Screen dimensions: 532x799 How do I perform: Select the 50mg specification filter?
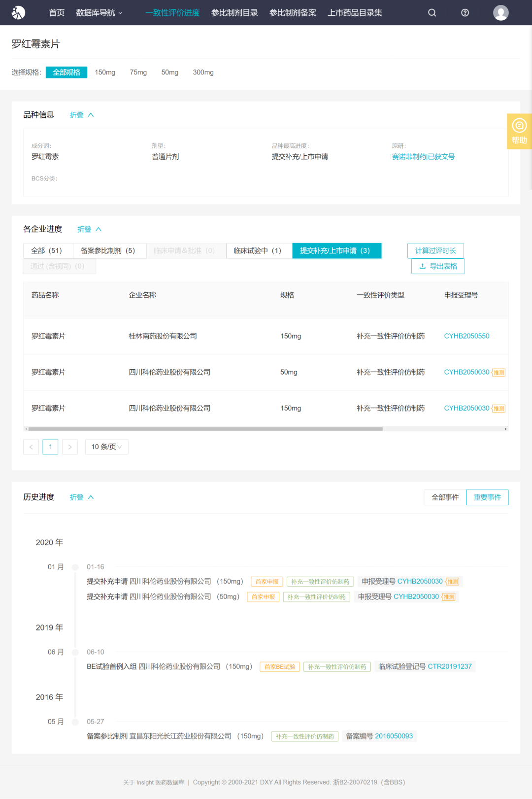click(170, 72)
